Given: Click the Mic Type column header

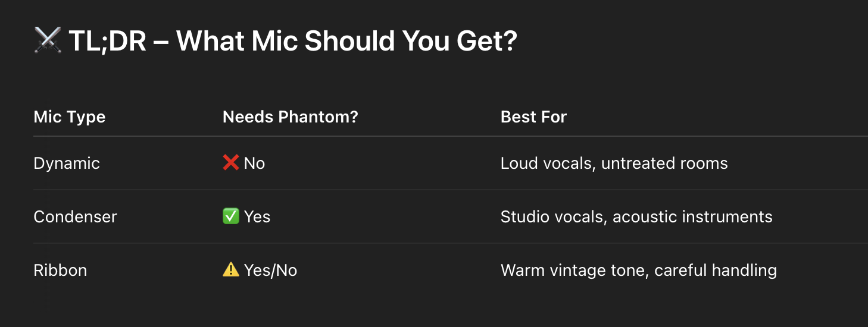Looking at the screenshot, I should tap(70, 117).
